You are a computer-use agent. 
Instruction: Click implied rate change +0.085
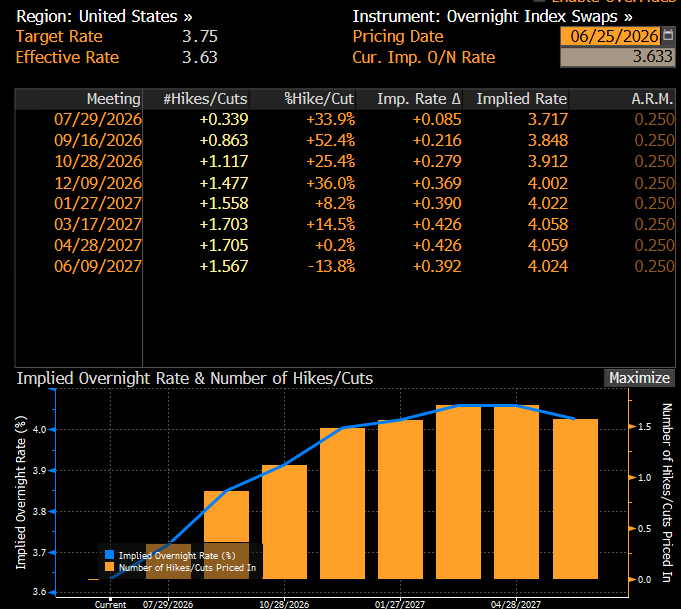(x=437, y=119)
